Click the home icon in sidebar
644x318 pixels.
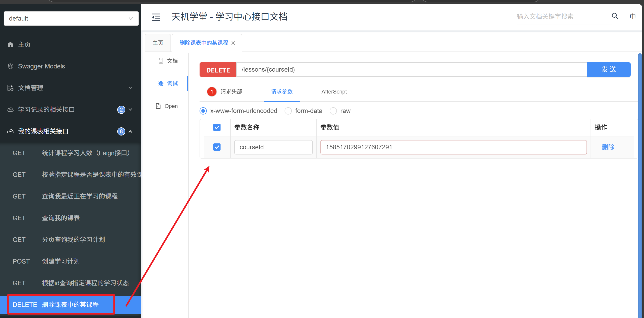tap(10, 44)
